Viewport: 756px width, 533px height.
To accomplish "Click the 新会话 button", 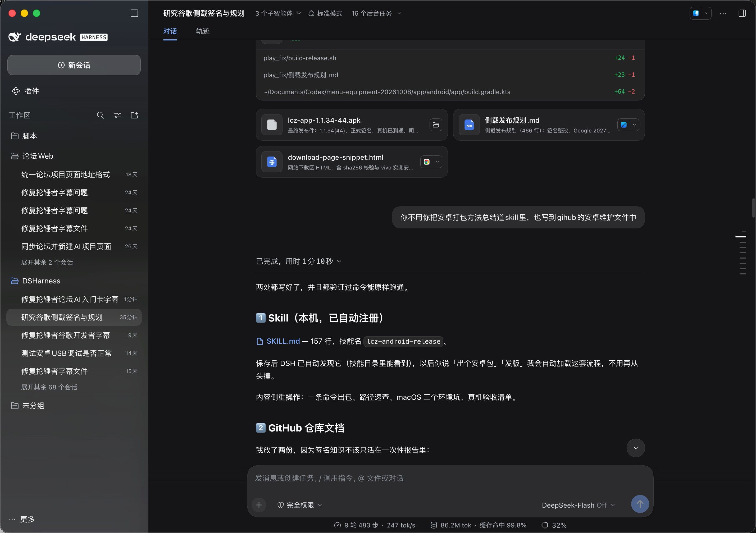I will 74,65.
